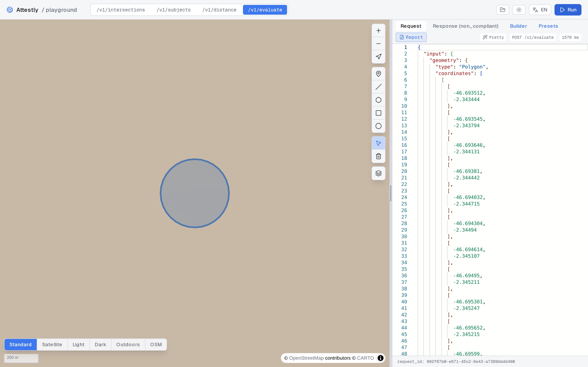
Task: Switch basemap to Satellite
Action: click(x=52, y=344)
